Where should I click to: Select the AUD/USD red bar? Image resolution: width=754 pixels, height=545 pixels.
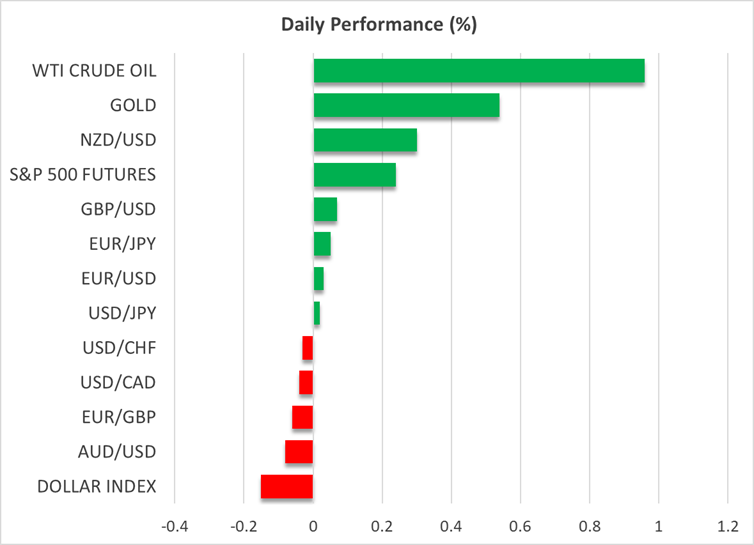tap(299, 452)
